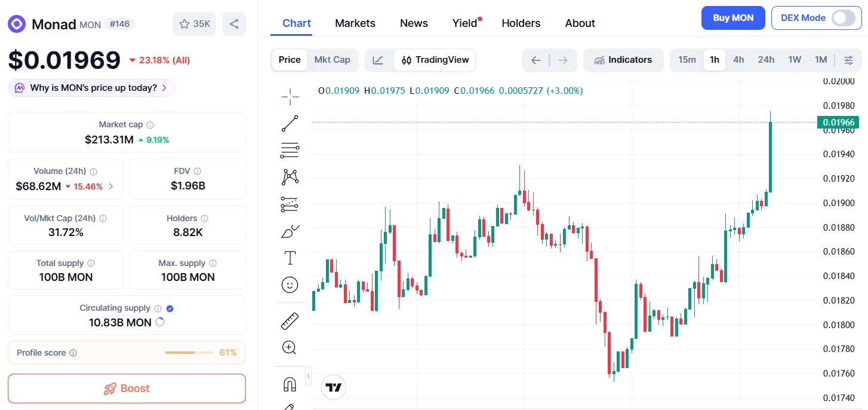Open the Markets tab

355,23
